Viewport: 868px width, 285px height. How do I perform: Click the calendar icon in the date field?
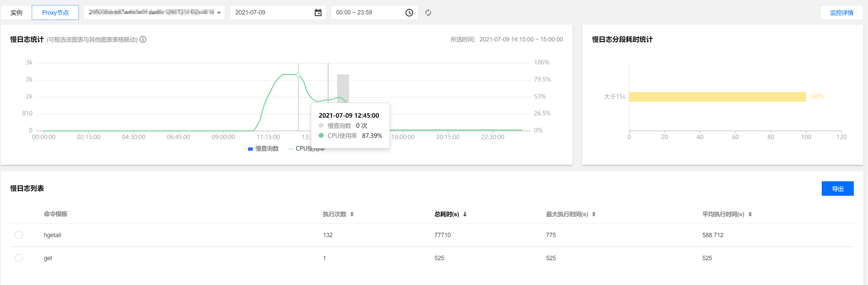[318, 13]
